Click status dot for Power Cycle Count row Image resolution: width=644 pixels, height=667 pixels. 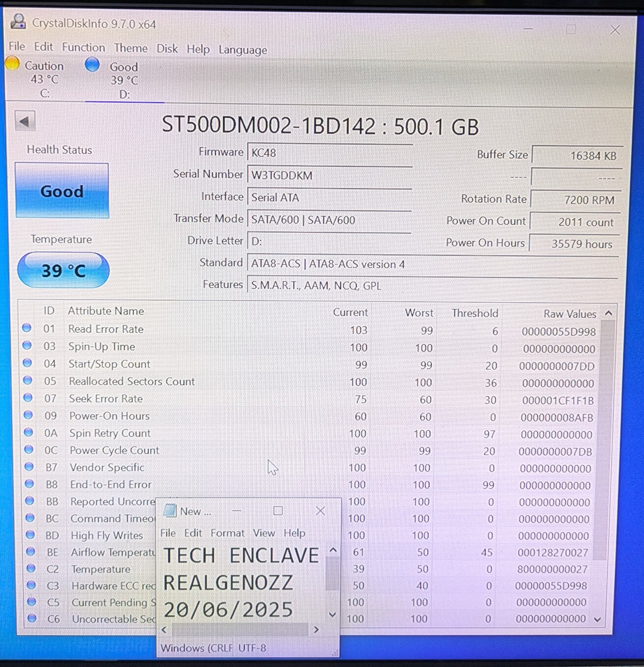[x=29, y=449]
